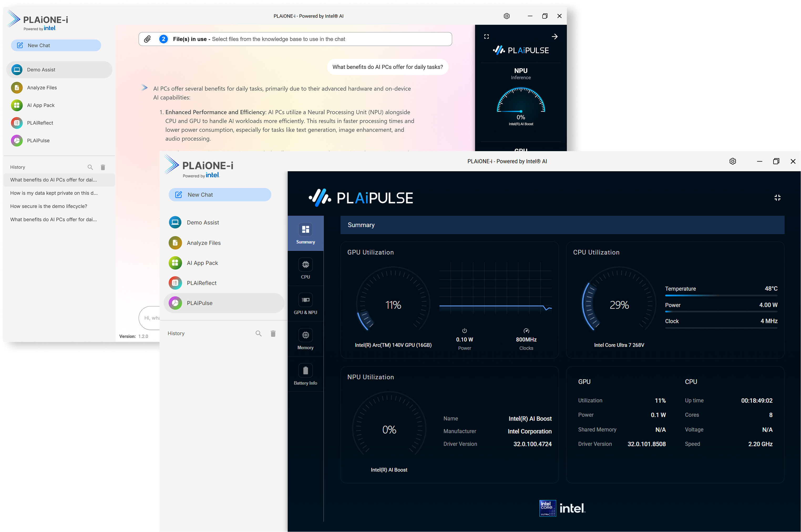
Task: Open CPU tab in PLAiPulse sidebar
Action: click(305, 269)
